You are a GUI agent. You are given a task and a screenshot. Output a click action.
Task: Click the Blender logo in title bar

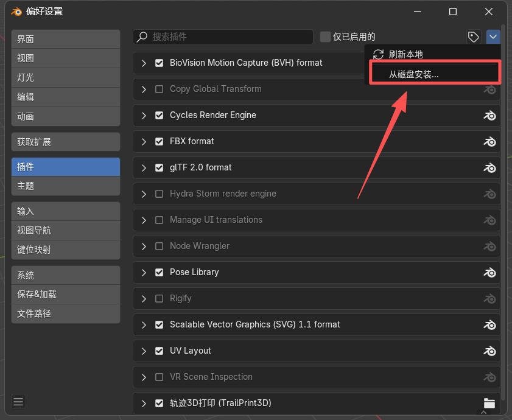point(16,12)
